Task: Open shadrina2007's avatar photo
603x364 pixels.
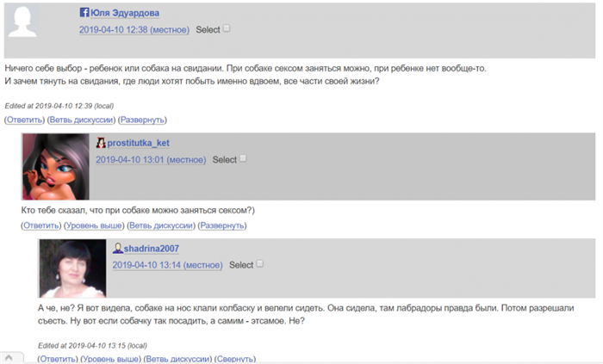Action: pyautogui.click(x=72, y=268)
